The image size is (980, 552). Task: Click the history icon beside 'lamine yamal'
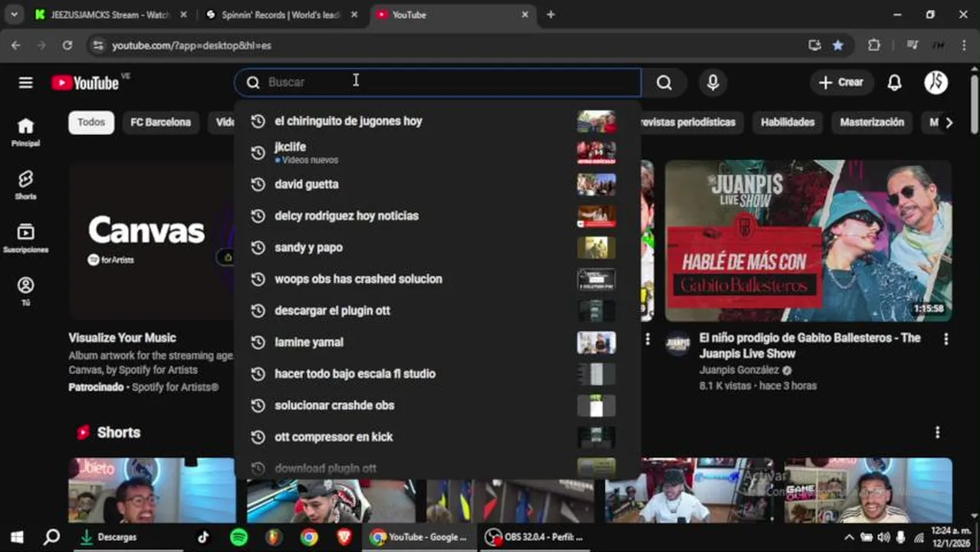pos(258,342)
